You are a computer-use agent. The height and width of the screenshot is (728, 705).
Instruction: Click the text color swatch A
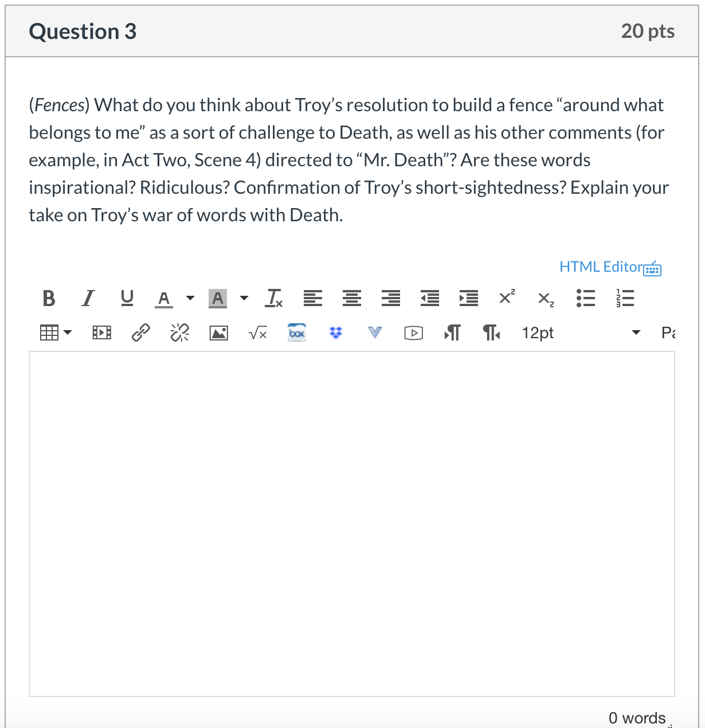coord(164,298)
